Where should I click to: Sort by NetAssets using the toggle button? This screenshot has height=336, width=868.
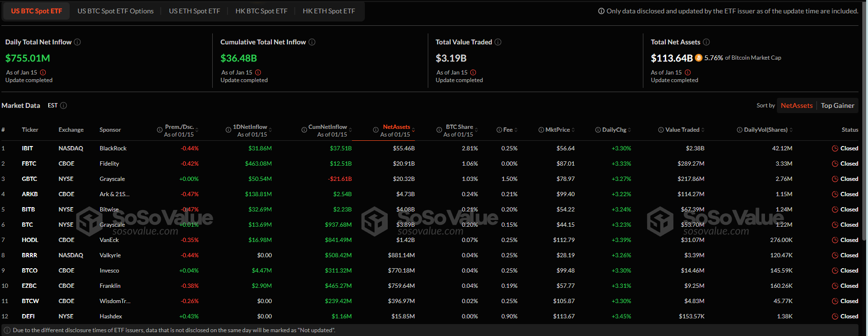click(x=796, y=105)
